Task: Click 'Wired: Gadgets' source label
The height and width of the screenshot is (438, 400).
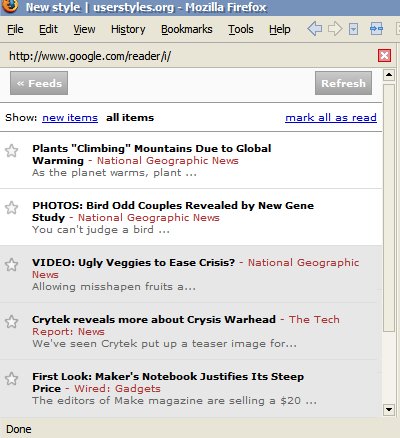Action: coord(117,389)
